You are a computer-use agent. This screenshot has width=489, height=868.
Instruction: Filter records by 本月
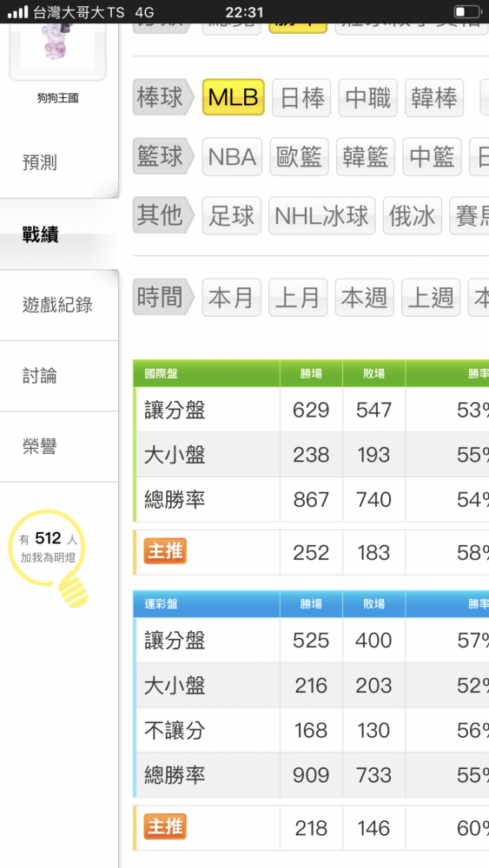tap(232, 298)
